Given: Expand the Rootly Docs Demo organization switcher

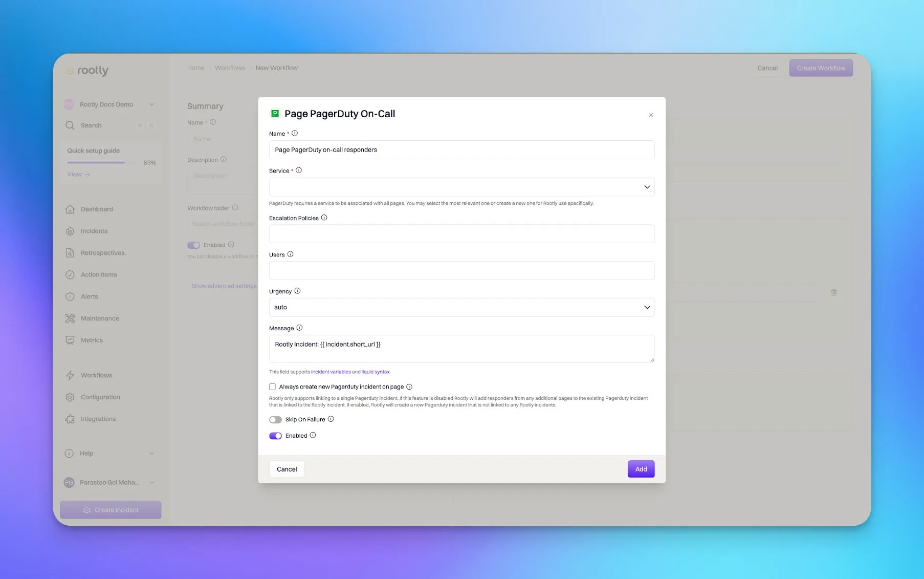Looking at the screenshot, I should [x=109, y=104].
